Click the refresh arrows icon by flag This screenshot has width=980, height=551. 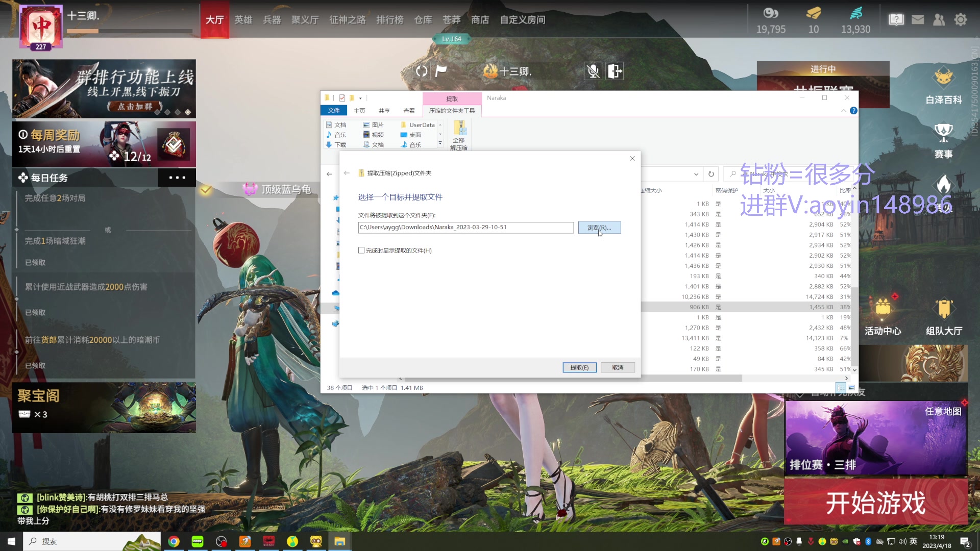[x=422, y=71]
